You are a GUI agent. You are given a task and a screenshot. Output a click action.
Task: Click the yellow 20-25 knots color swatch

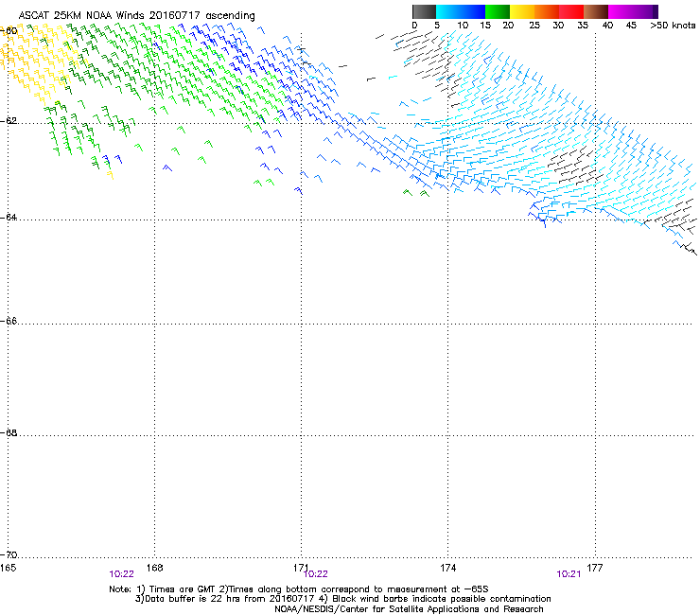(522, 11)
